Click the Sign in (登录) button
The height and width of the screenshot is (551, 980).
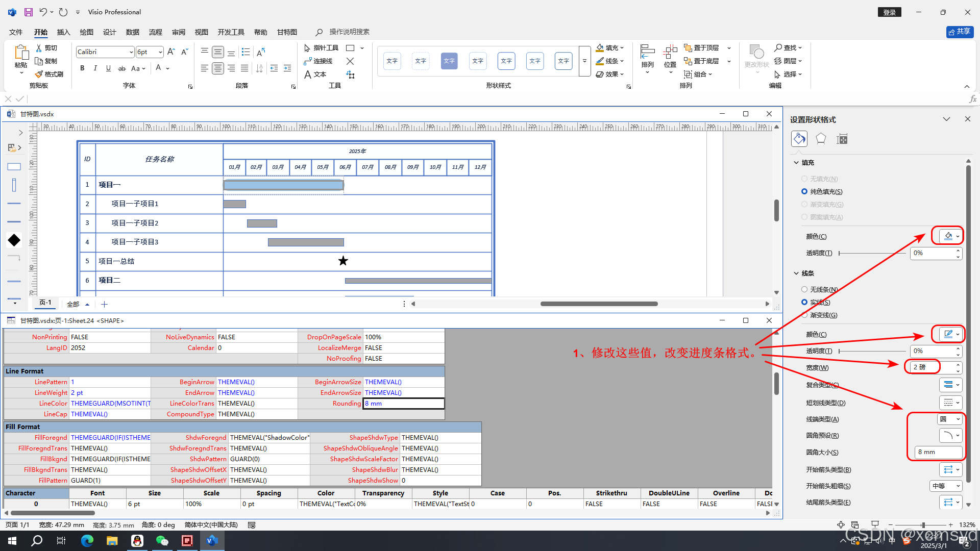click(890, 12)
